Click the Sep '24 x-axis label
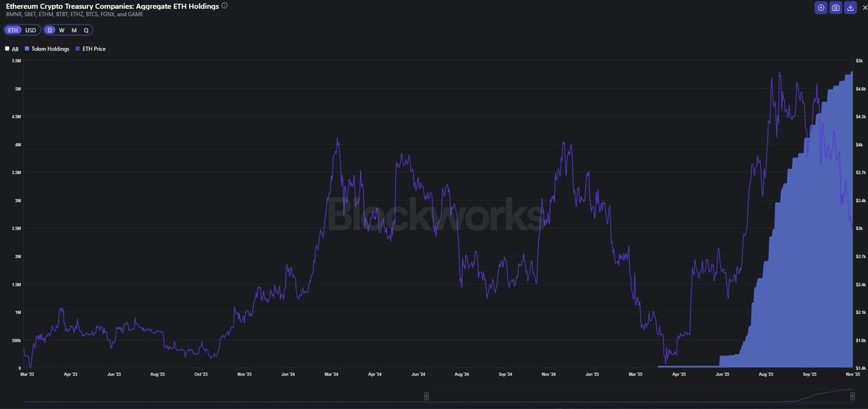The image size is (868, 409). 506,374
